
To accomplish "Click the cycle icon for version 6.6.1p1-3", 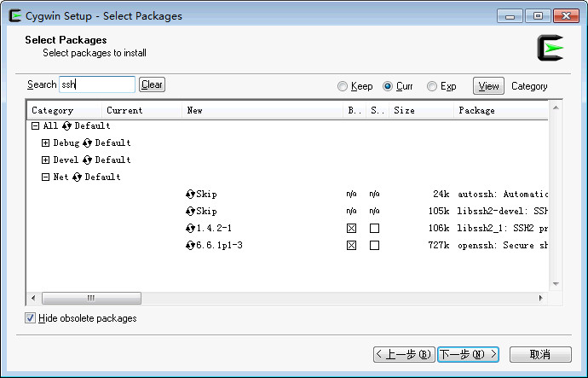I will (190, 245).
